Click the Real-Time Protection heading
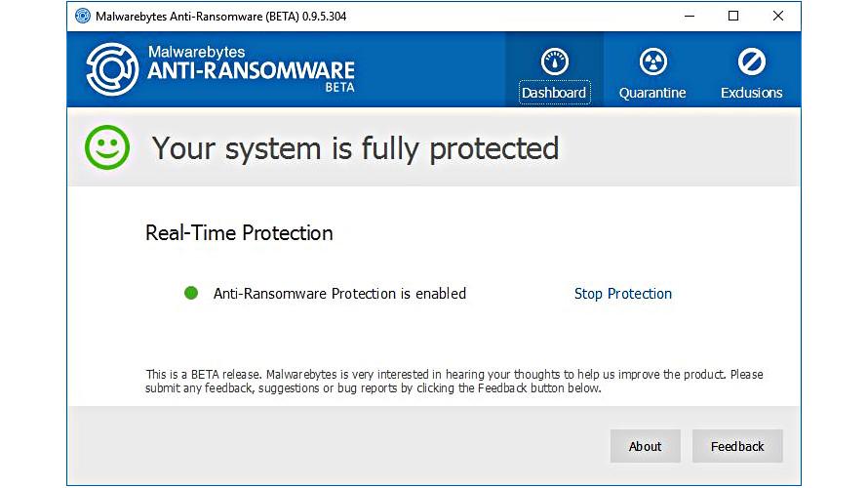 (239, 233)
